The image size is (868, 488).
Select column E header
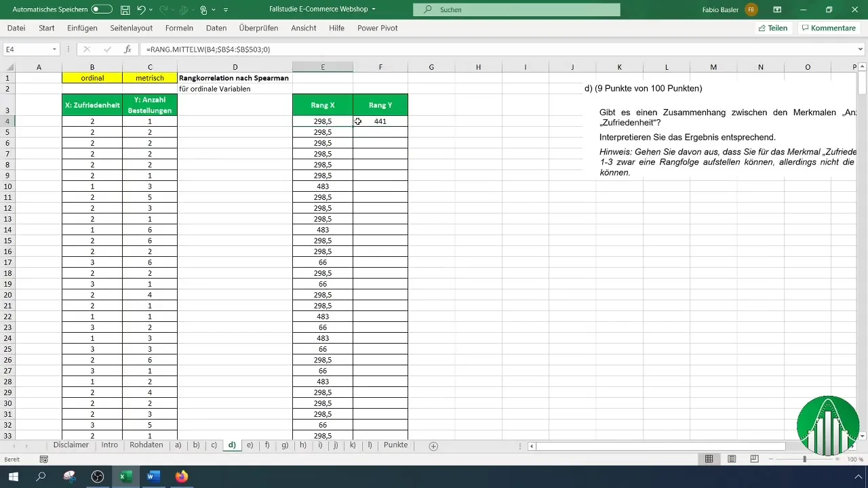[323, 66]
